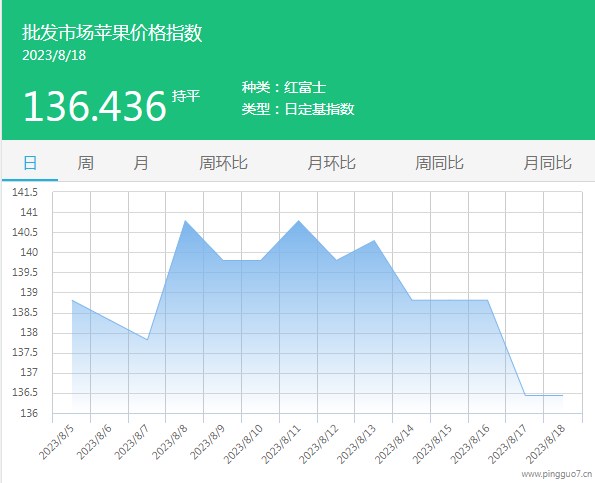Switch to 周环比 tab

pos(224,163)
